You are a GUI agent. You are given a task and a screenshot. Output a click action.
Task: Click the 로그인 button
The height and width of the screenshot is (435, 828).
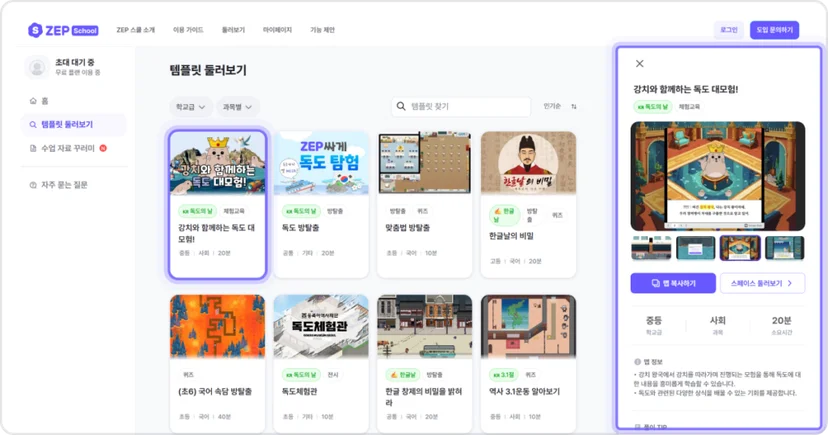729,30
